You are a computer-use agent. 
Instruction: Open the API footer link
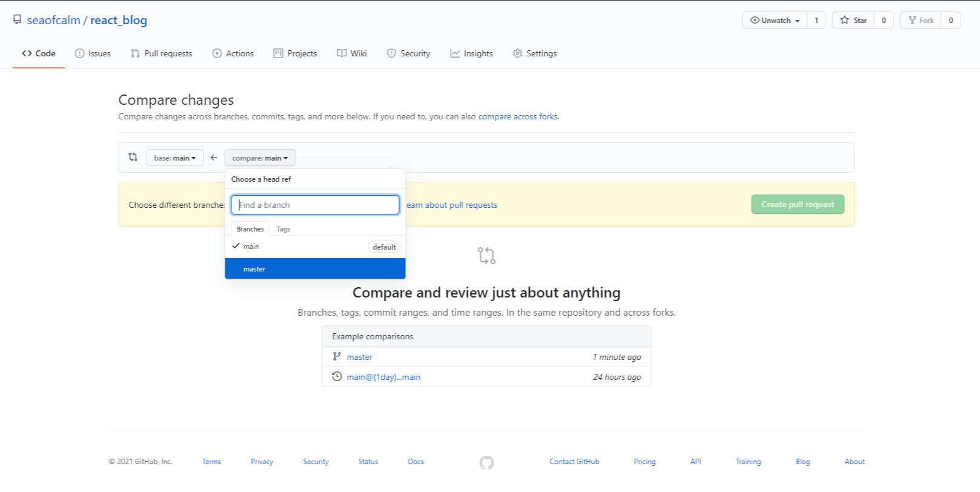tap(695, 462)
